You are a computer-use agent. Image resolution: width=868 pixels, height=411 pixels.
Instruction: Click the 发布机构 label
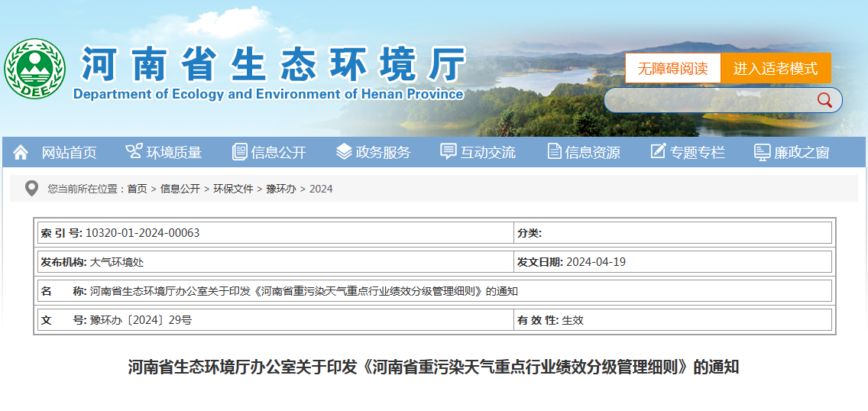(64, 262)
